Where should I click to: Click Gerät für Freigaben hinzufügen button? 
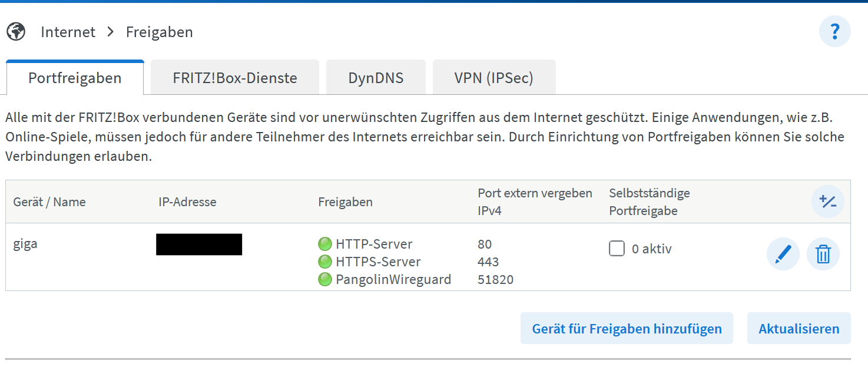627,329
